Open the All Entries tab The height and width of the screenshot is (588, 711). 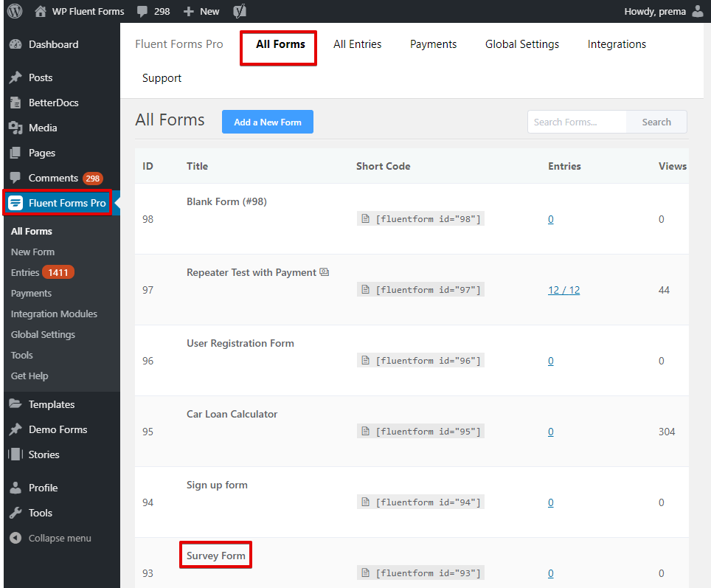[357, 44]
